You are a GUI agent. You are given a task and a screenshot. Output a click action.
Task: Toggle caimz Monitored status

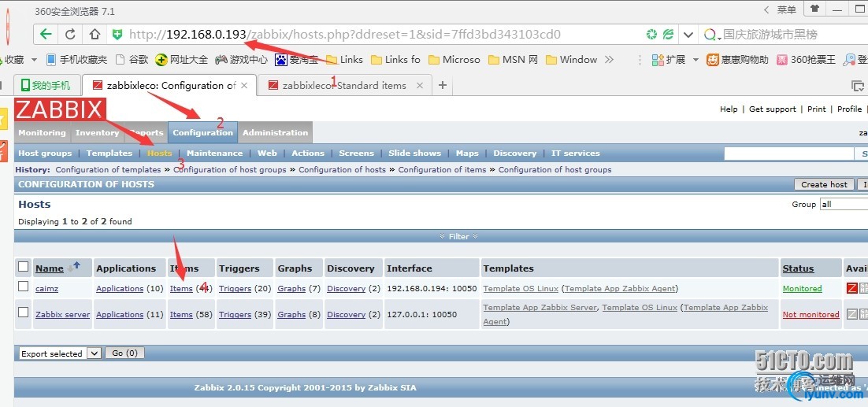[802, 289]
